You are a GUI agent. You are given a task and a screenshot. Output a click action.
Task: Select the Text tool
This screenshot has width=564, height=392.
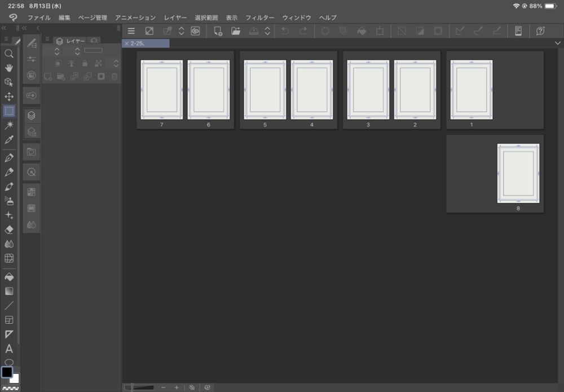[9, 349]
